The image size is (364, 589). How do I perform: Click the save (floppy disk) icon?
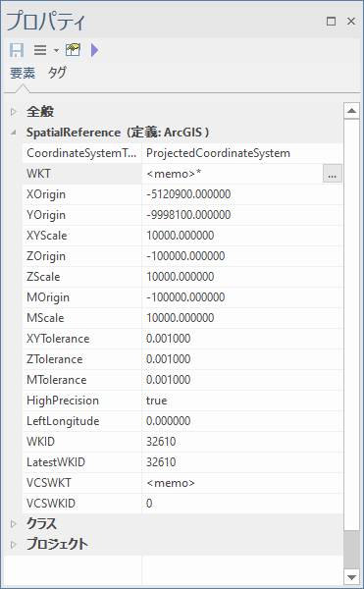click(17, 50)
